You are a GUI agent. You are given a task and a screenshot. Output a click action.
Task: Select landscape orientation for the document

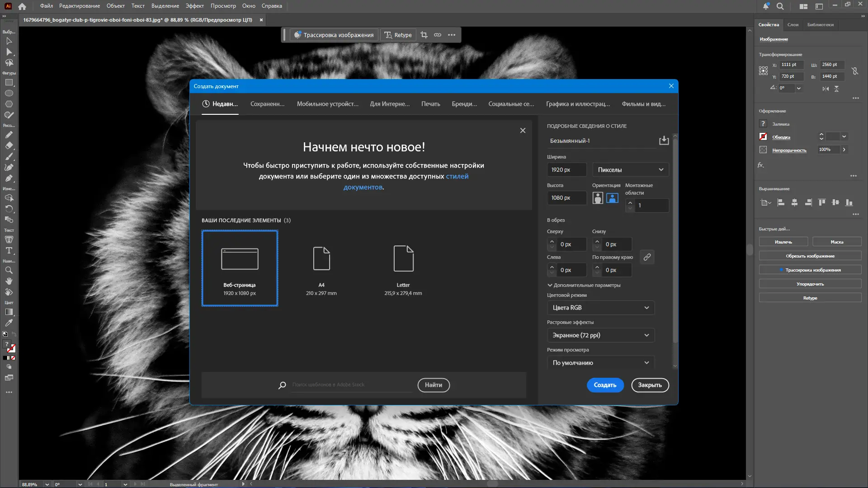pos(612,198)
